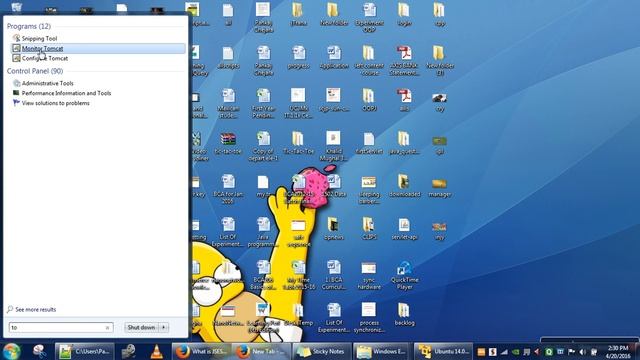Open Performance Information and Tools
The image size is (640, 360).
pos(66,93)
